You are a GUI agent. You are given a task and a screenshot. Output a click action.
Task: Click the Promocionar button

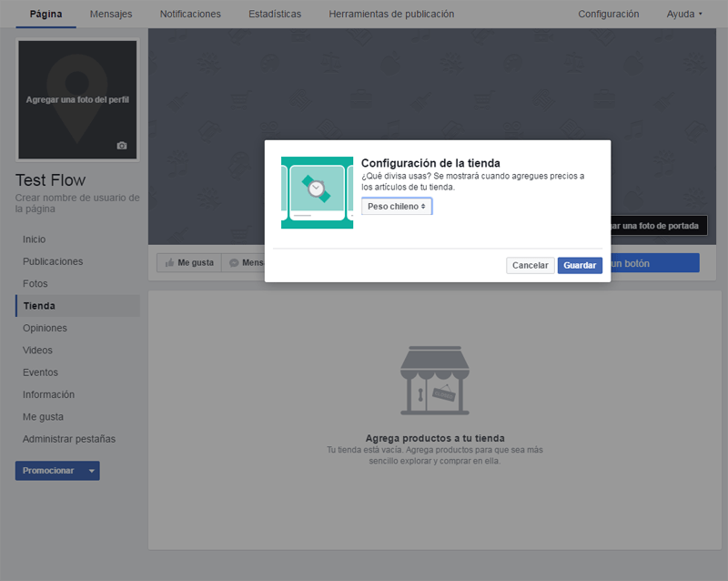tap(49, 471)
